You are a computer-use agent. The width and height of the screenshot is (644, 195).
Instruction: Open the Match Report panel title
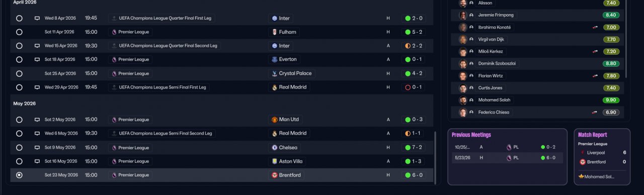point(593,135)
